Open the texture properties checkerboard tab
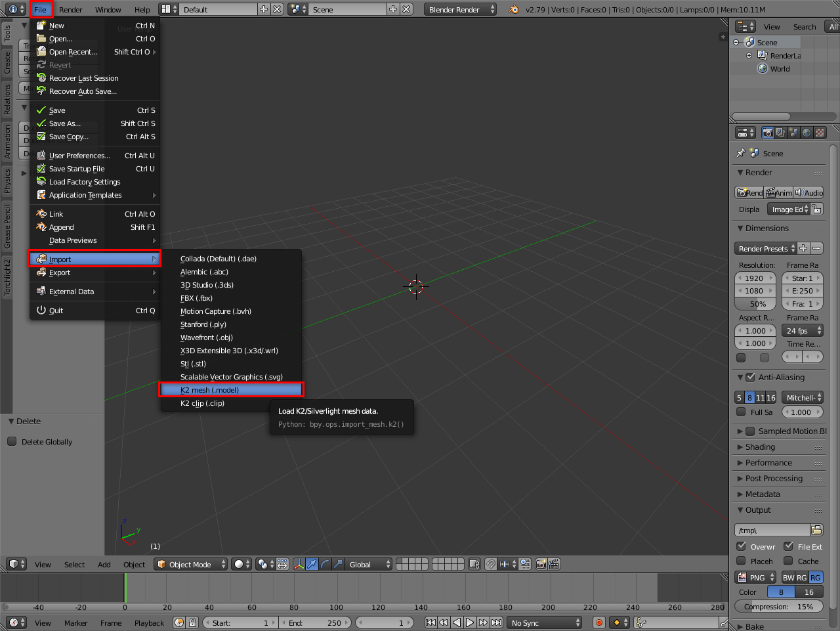The image size is (840, 631). [x=820, y=133]
